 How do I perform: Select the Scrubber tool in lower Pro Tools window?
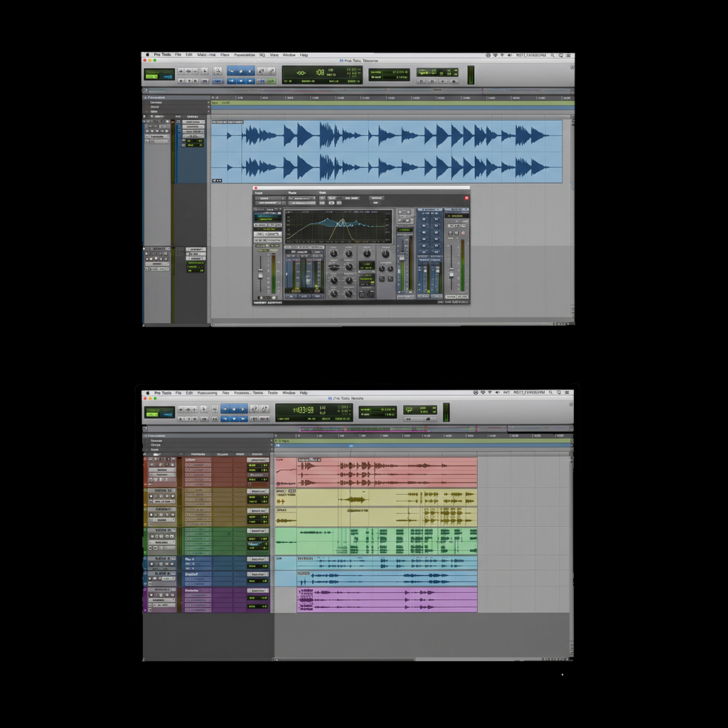(254, 409)
